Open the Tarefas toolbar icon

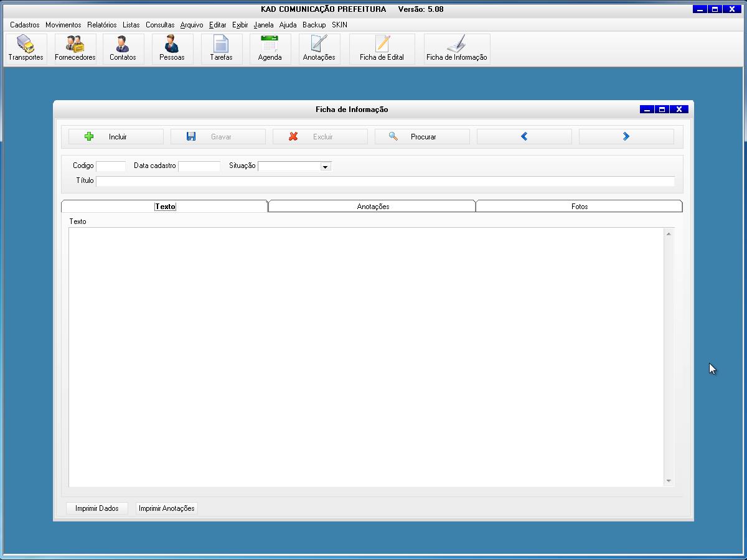click(x=221, y=49)
